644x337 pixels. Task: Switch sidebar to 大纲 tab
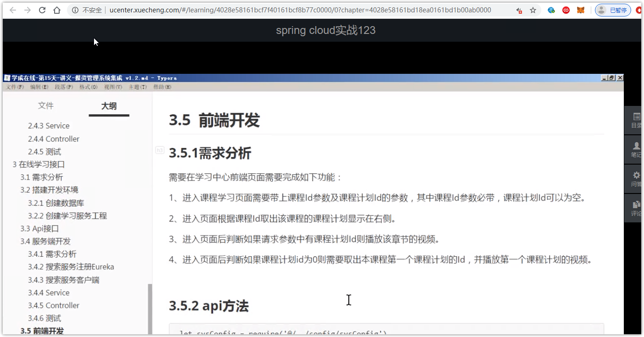pyautogui.click(x=109, y=106)
